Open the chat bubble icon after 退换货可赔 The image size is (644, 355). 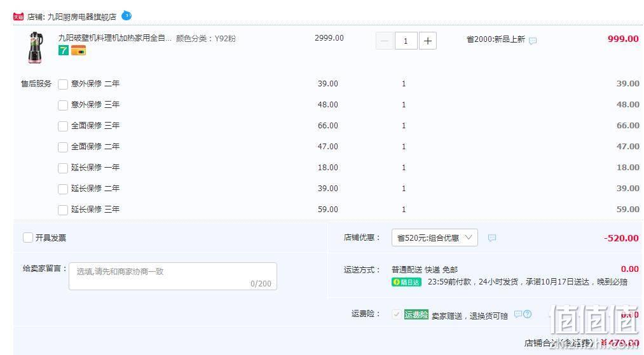(518, 314)
